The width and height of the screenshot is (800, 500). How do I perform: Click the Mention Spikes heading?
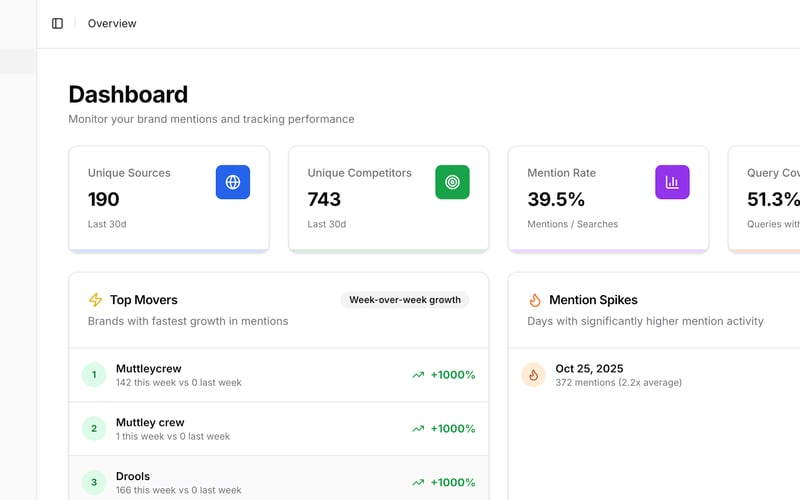[593, 300]
